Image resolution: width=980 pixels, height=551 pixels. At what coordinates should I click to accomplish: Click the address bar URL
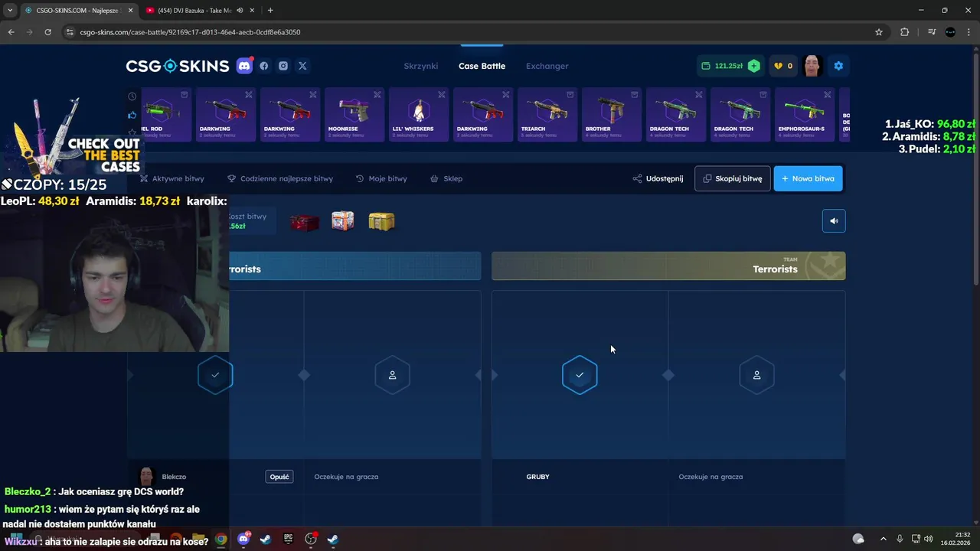[190, 32]
